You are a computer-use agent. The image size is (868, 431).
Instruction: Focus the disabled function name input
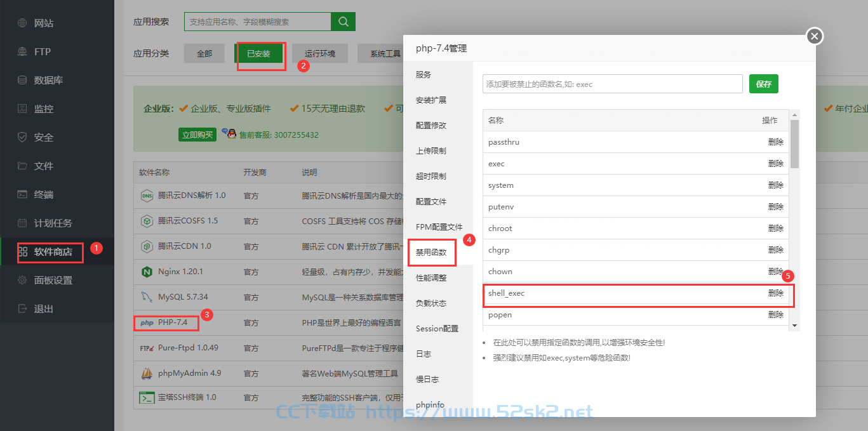pos(612,84)
